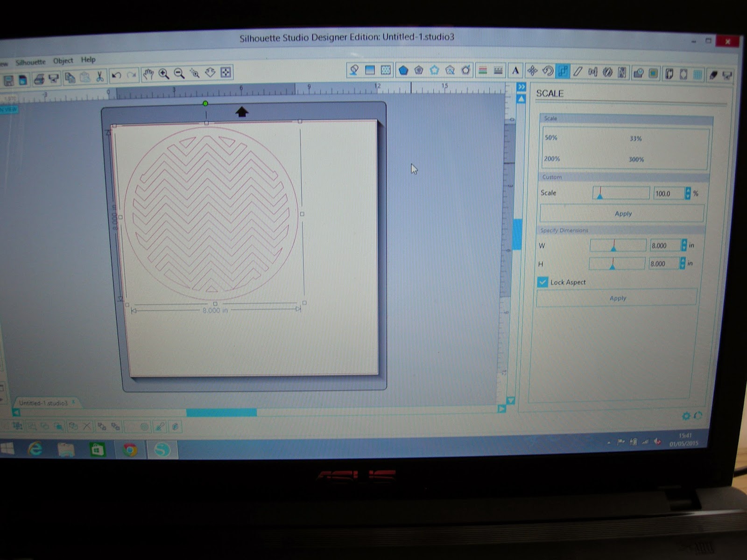Click the highlighted Scale window icon

563,71
